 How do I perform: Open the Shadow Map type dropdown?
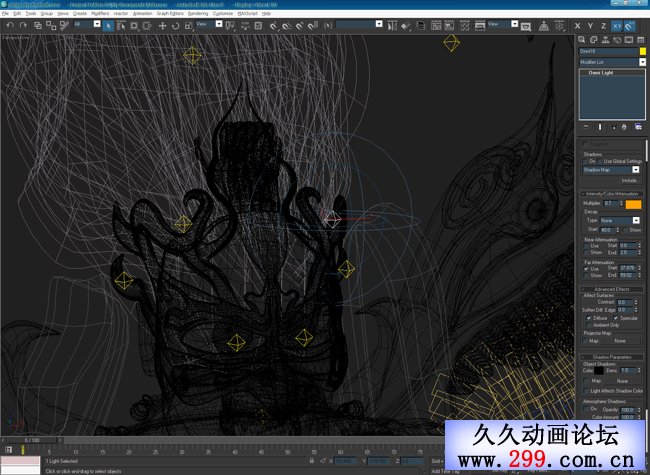pos(611,170)
